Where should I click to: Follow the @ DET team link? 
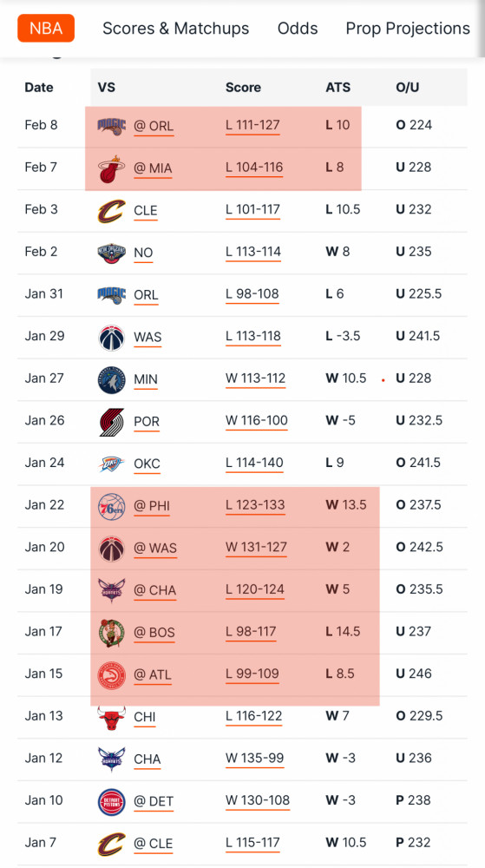click(154, 801)
